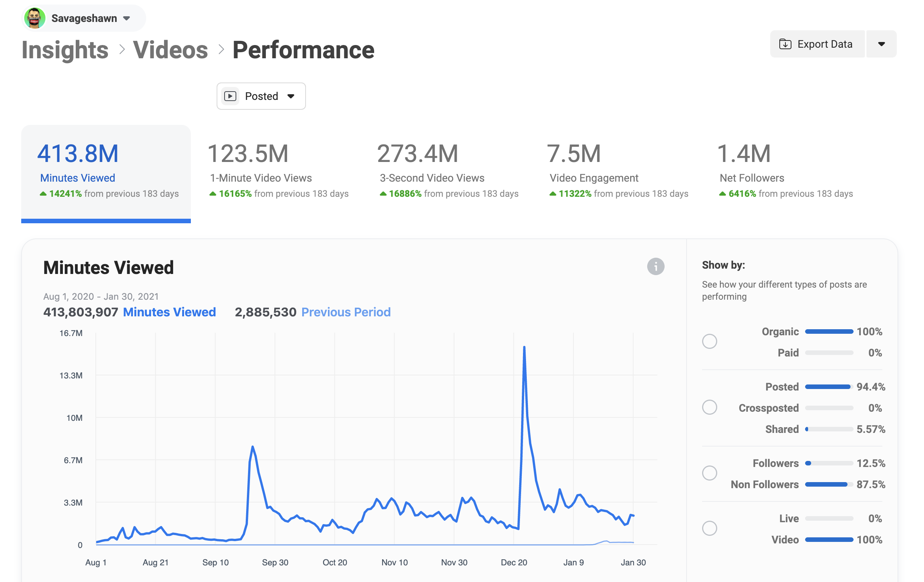924x582 pixels.
Task: Click the Dec 20 peak on chart
Action: [x=524, y=347]
